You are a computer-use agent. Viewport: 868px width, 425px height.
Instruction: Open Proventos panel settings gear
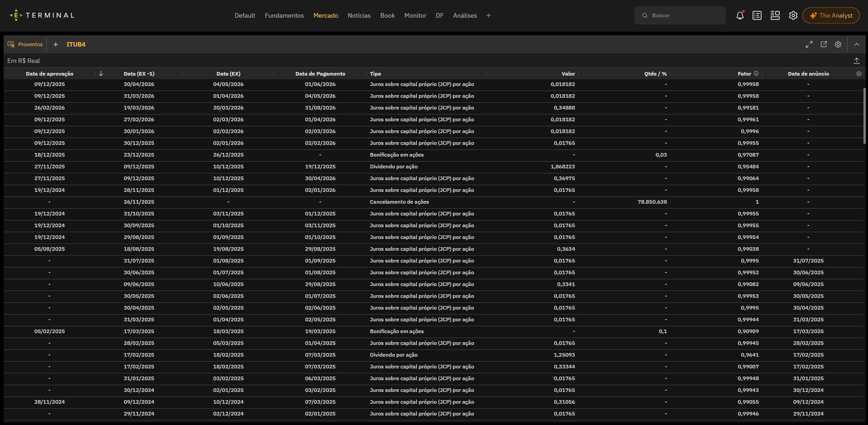coord(838,44)
